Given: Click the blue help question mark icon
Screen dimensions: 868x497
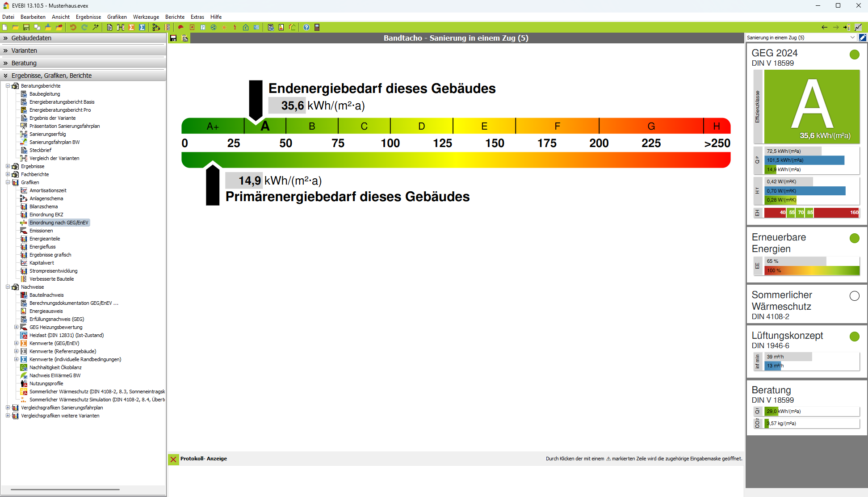Looking at the screenshot, I should tap(306, 27).
